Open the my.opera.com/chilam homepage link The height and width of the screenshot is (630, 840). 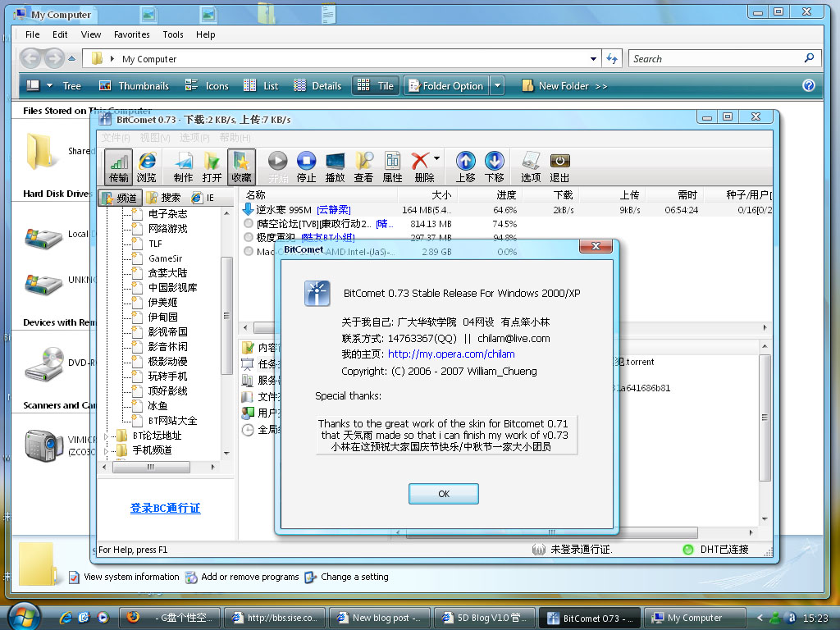point(451,354)
